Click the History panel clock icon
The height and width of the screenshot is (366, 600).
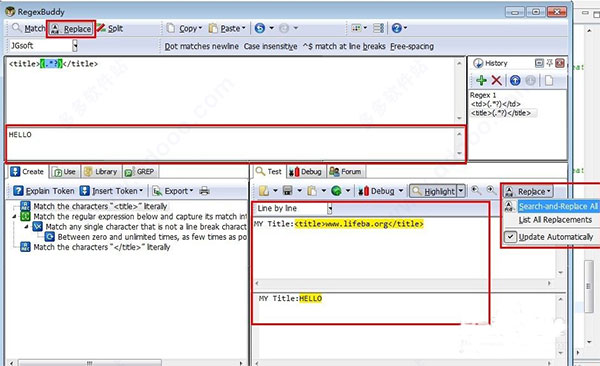[x=478, y=63]
